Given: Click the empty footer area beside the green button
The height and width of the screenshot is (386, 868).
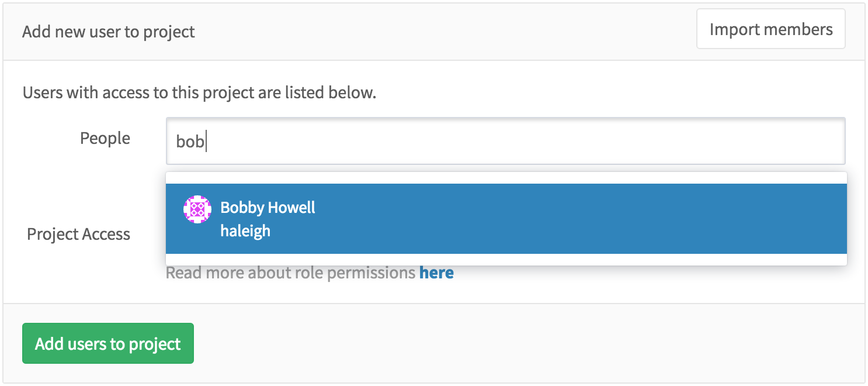Looking at the screenshot, I should (x=526, y=343).
